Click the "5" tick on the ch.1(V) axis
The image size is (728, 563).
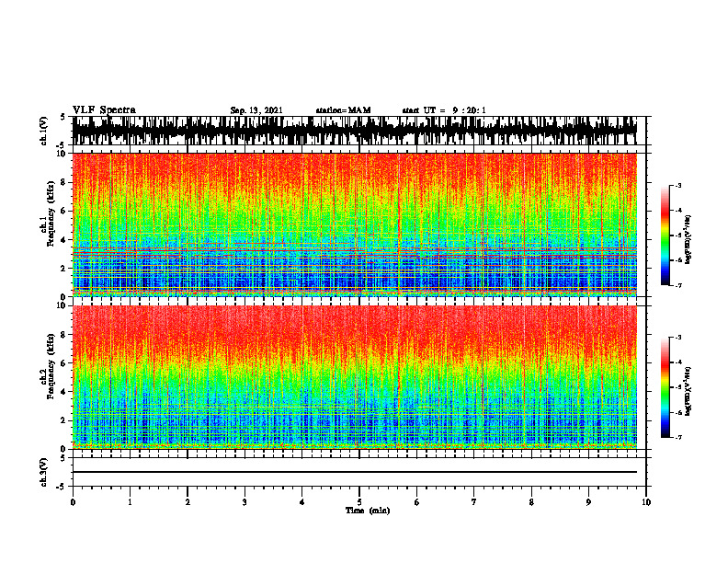click(63, 118)
